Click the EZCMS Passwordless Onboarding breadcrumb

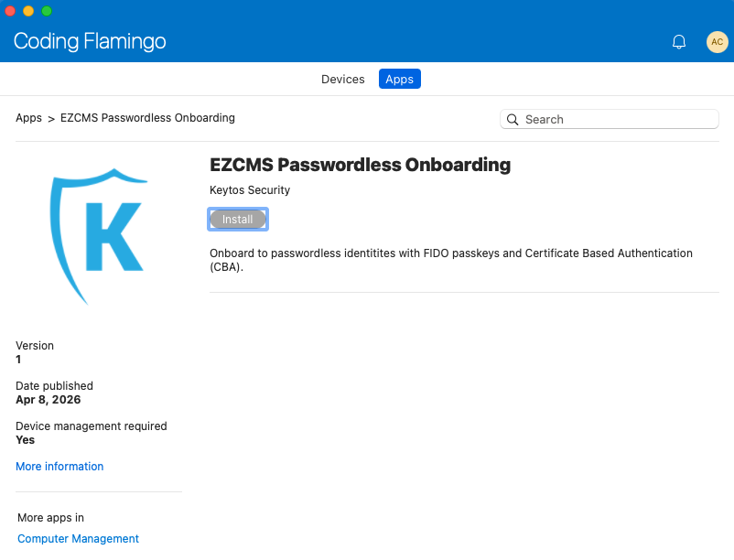click(147, 118)
